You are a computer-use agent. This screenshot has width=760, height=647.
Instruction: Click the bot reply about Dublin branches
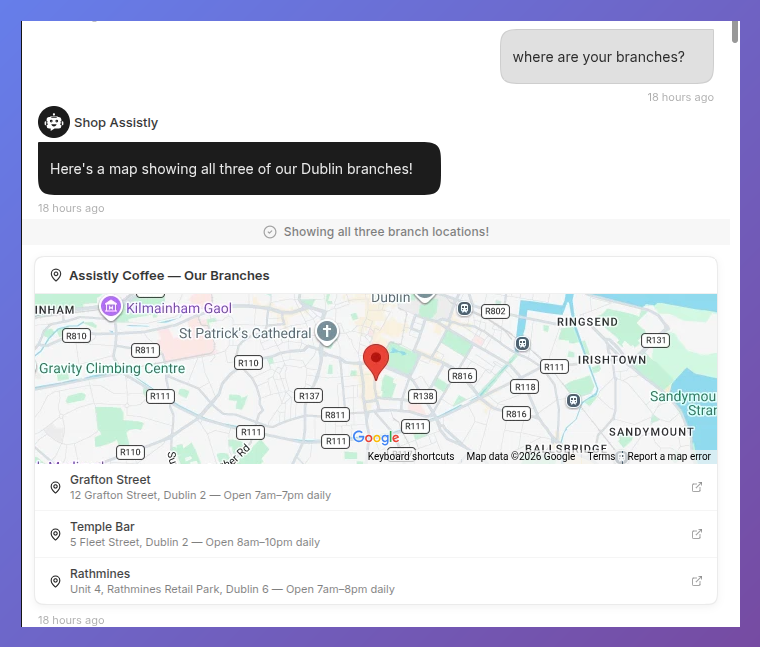pos(239,169)
